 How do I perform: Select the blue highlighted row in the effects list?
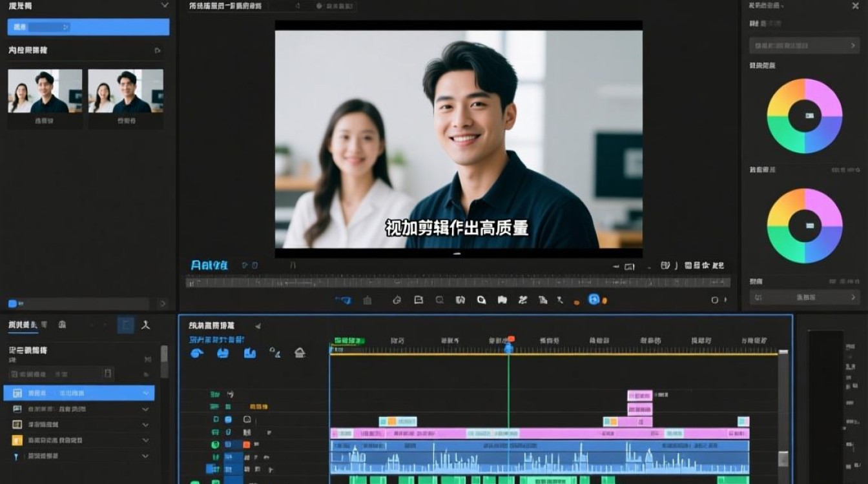point(79,393)
